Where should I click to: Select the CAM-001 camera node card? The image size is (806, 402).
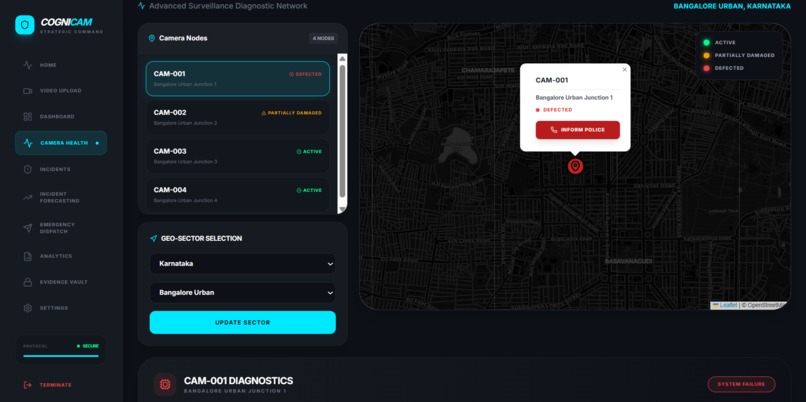coord(237,79)
